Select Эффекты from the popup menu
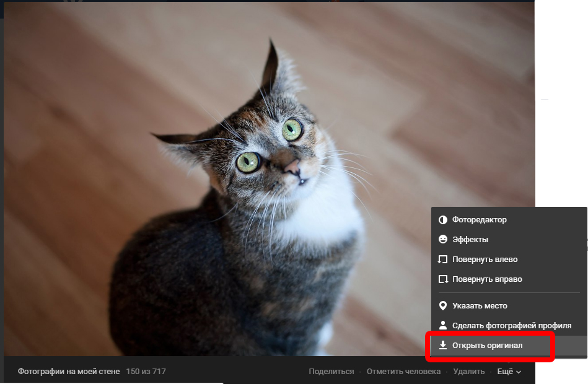This screenshot has width=588, height=384. tap(509, 240)
